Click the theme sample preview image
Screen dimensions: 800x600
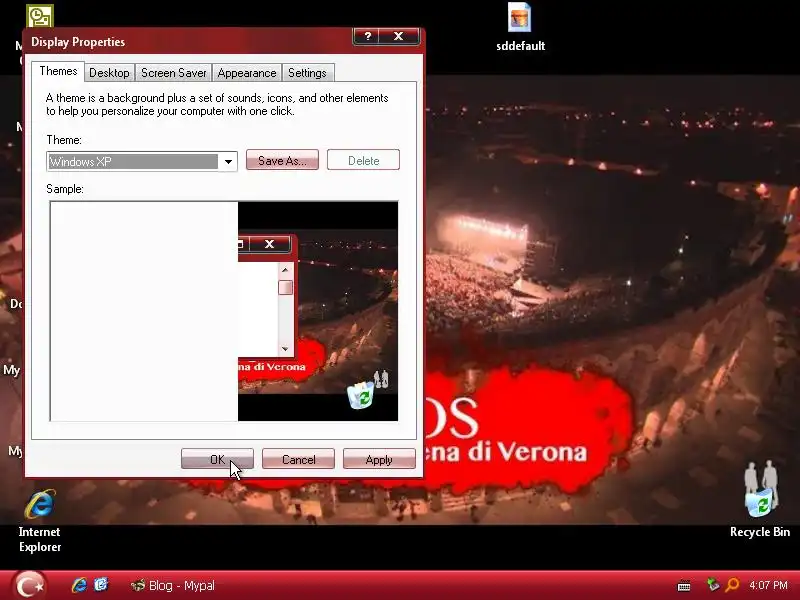224,311
